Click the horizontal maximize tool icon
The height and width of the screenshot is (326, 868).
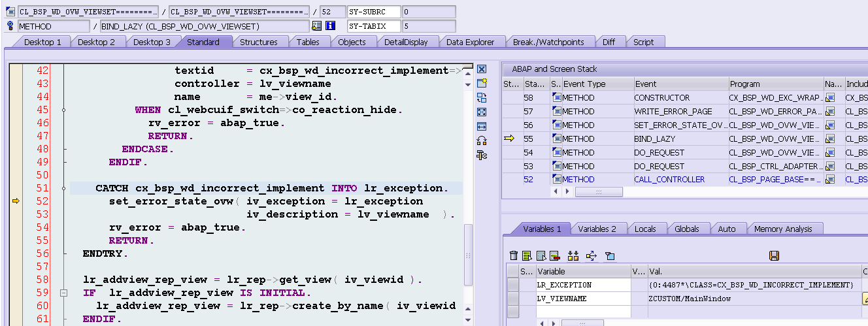pos(482,126)
